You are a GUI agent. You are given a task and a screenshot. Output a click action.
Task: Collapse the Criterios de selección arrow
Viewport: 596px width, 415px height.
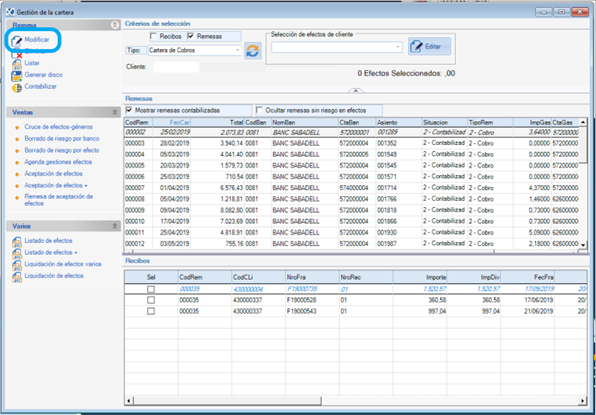point(356,90)
